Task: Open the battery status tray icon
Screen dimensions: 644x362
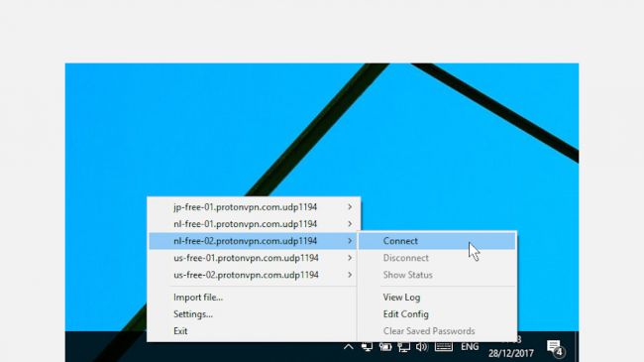Action: (x=385, y=347)
